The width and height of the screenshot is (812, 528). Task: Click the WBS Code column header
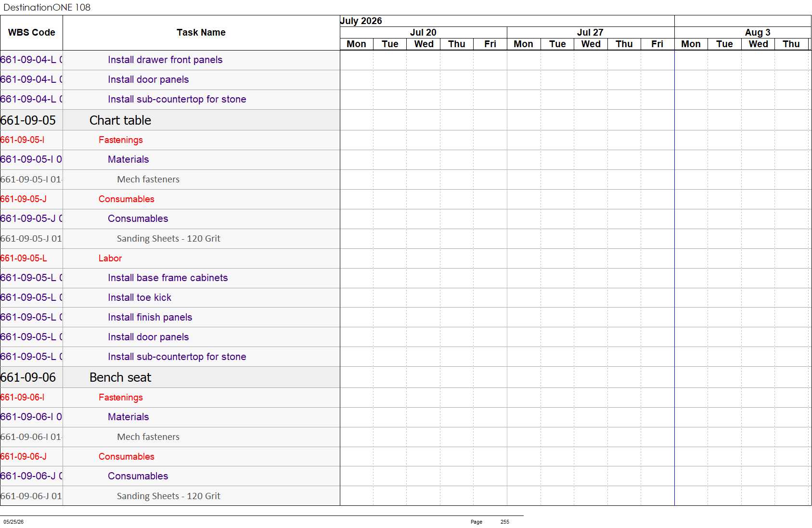click(x=31, y=33)
